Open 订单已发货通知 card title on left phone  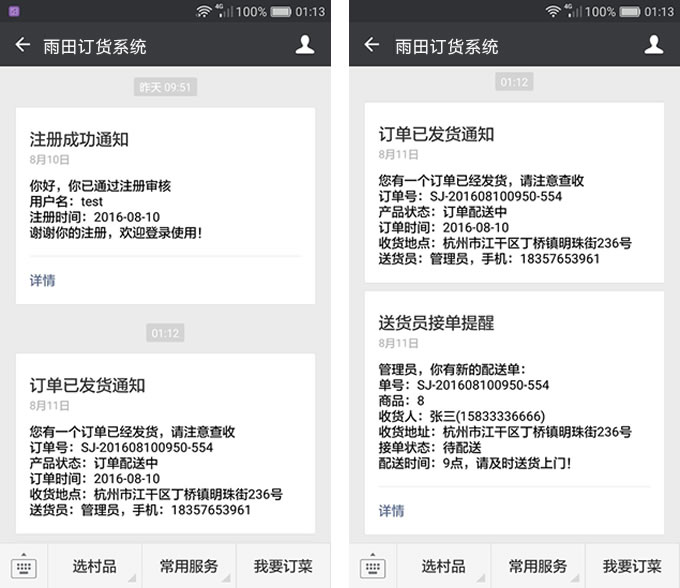click(87, 385)
